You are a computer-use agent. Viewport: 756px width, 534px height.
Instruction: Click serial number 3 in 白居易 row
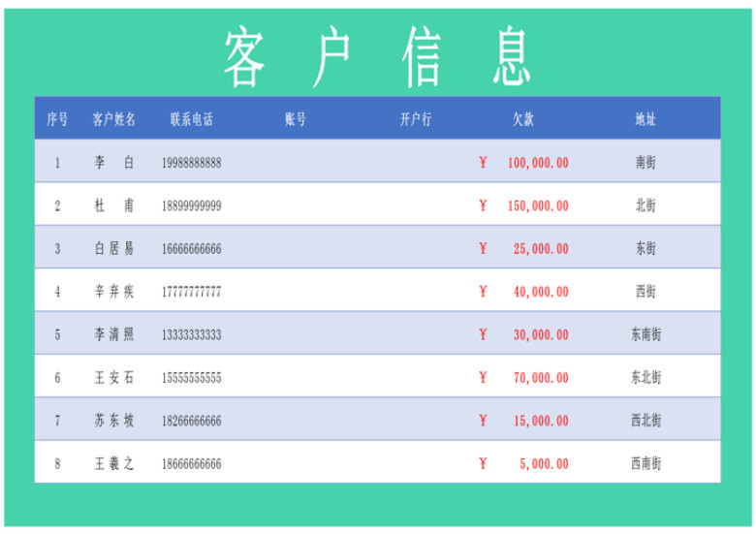[x=57, y=249]
